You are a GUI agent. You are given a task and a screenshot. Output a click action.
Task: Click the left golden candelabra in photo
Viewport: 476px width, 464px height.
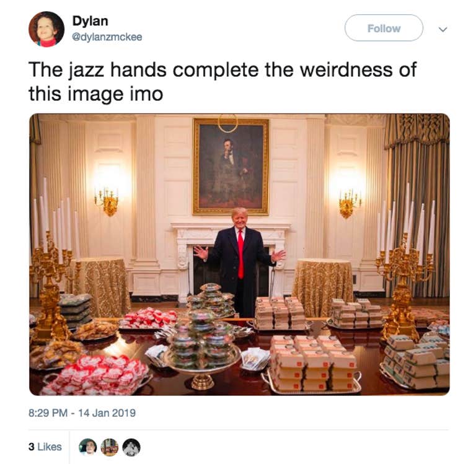pyautogui.click(x=50, y=273)
